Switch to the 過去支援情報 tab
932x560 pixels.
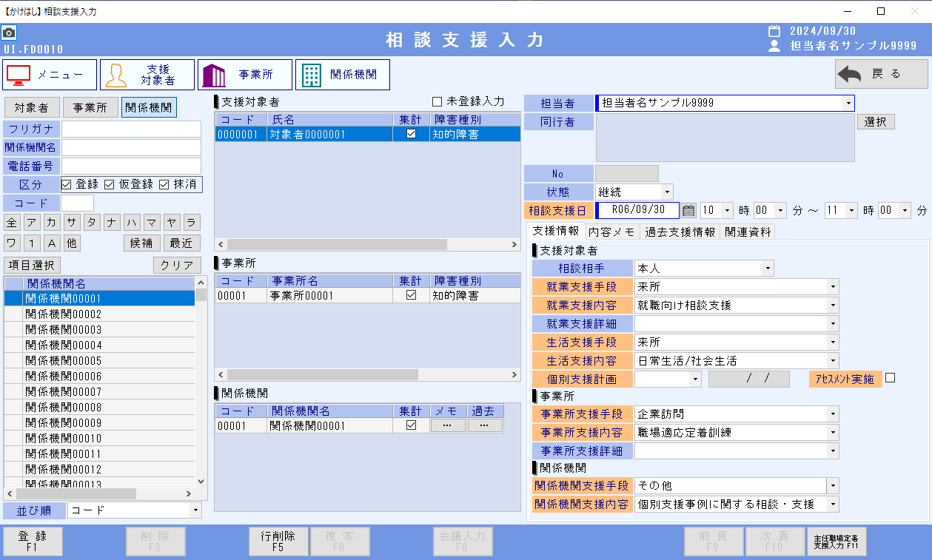[x=680, y=232]
